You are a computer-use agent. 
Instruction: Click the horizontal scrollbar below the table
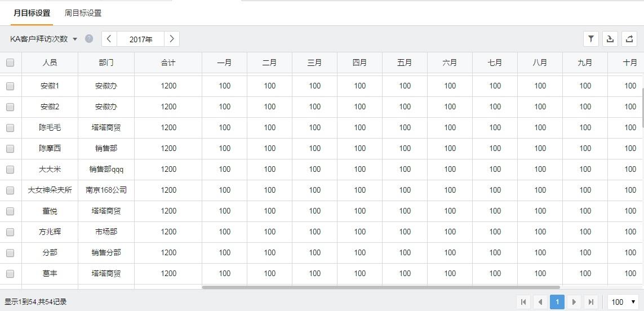pyautogui.click(x=380, y=287)
